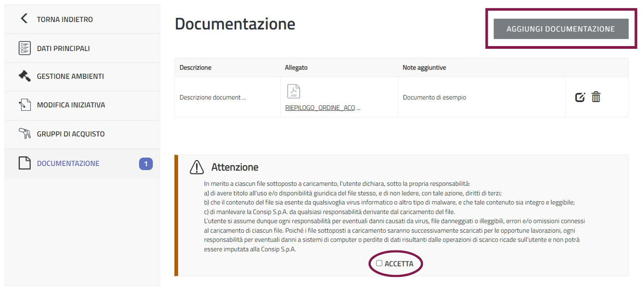Click the Descrizione column header
Viewport: 644px width, 297px height.
[x=195, y=68]
